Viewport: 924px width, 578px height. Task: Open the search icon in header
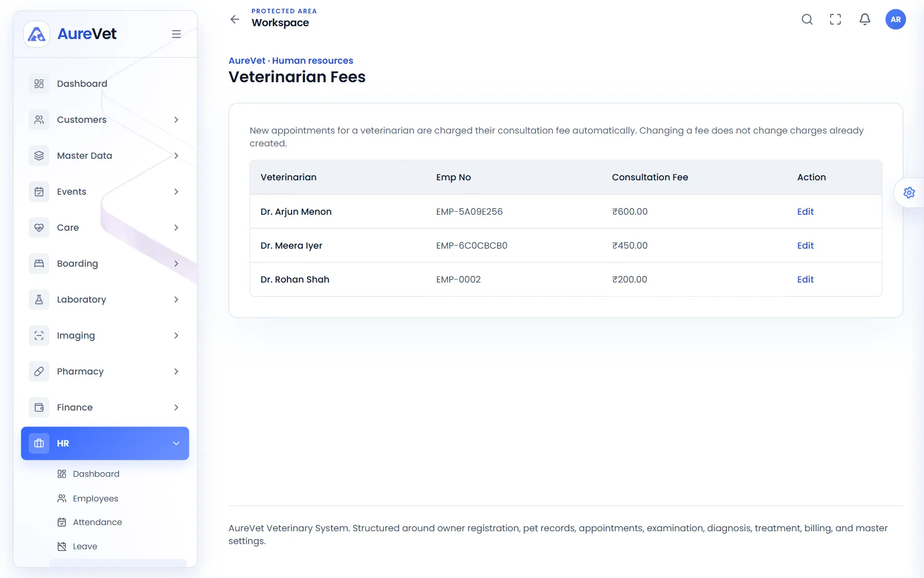tap(807, 20)
